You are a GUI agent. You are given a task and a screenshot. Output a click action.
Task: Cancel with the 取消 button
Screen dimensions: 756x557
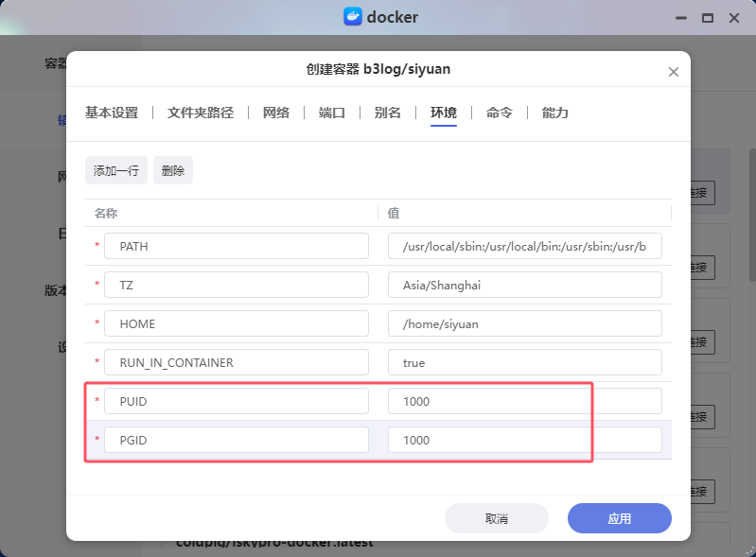(497, 518)
